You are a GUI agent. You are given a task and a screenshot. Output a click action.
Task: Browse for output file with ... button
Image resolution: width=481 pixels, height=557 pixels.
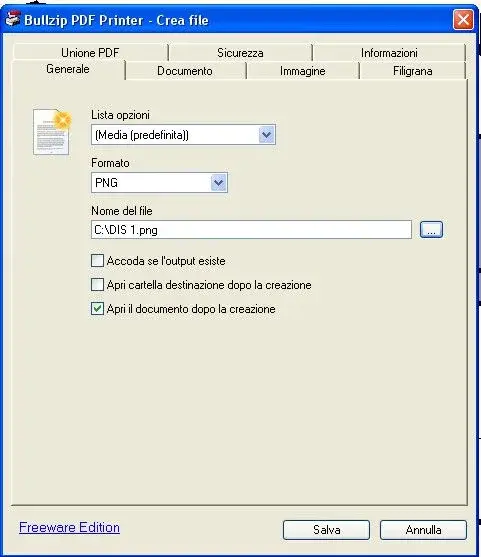[x=431, y=229]
